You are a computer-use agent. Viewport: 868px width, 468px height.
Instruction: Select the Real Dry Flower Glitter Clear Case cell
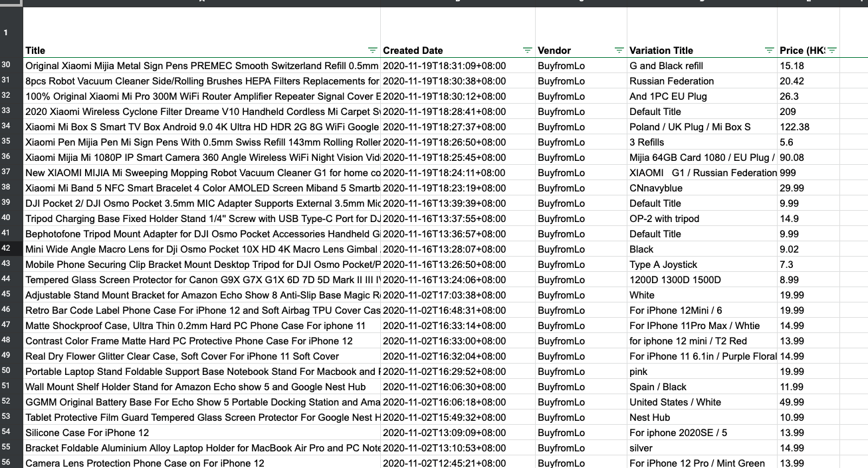click(x=202, y=356)
